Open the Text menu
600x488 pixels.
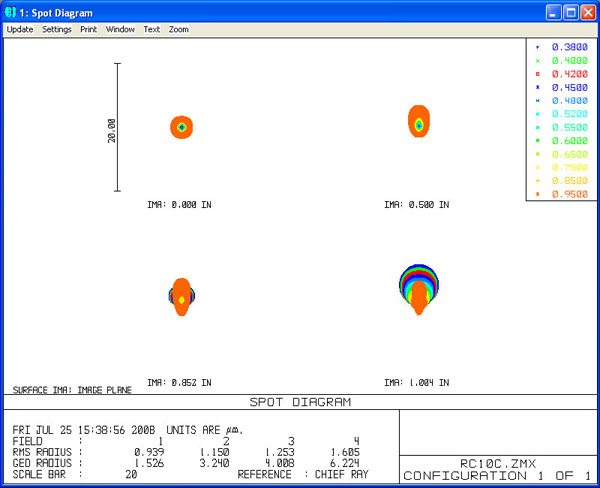pos(152,29)
